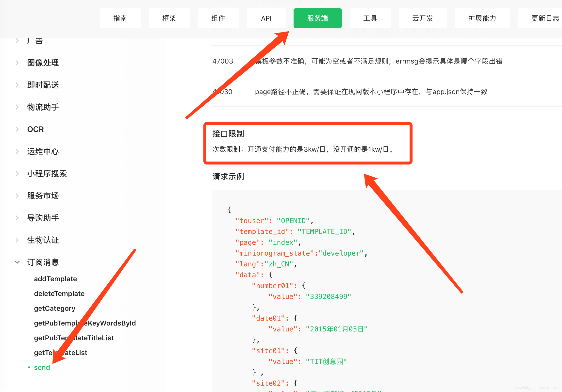Collapse the 订阅消息 section chevron
This screenshot has height=392, width=562.
pos(17,262)
